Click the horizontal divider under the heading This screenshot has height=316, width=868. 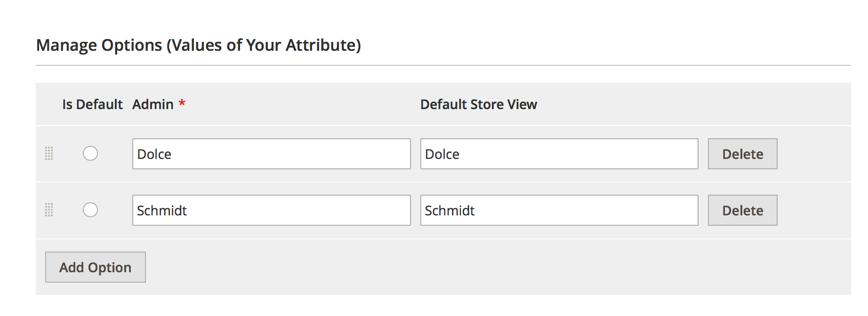tap(442, 65)
